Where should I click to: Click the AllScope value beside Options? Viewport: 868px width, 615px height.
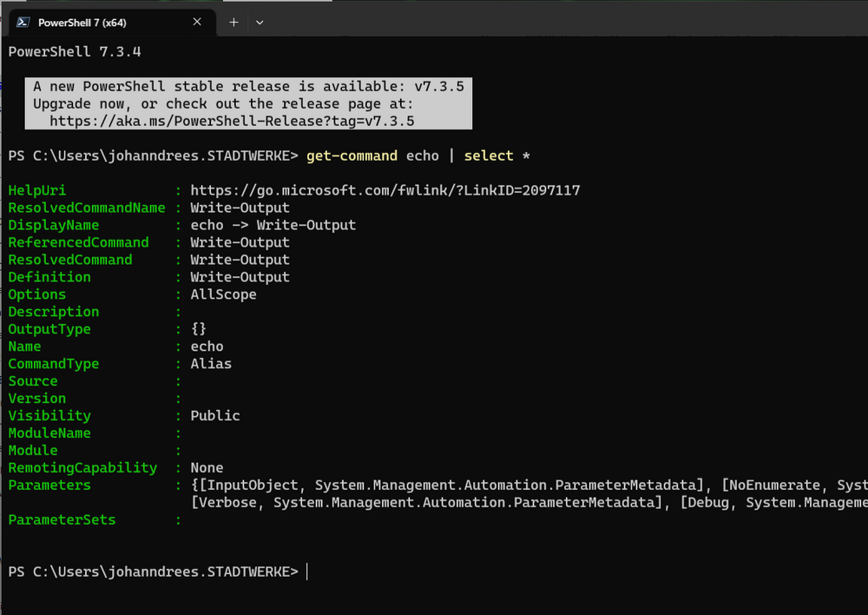[x=223, y=294]
